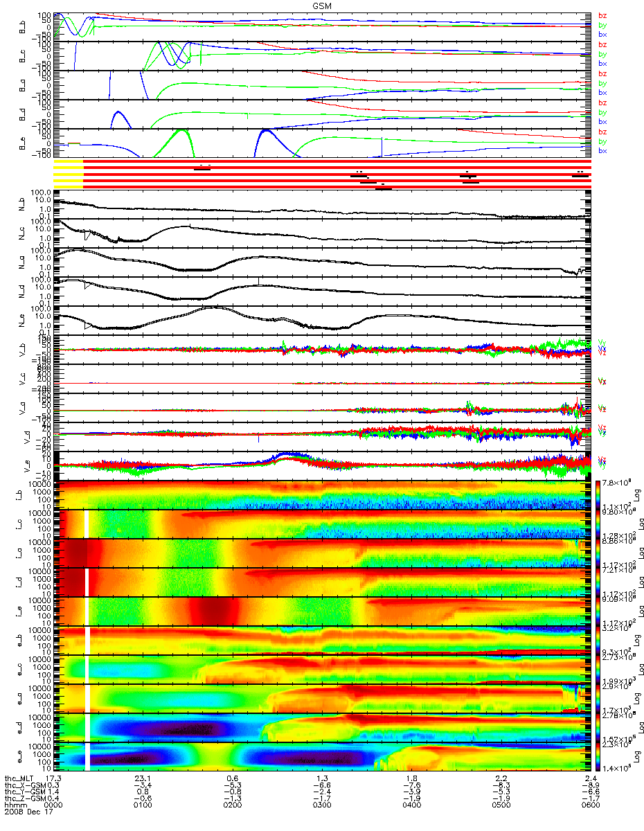Image resolution: width=644 pixels, height=831 pixels.
Task: Click the N_b density panel label
Action: [x=23, y=204]
